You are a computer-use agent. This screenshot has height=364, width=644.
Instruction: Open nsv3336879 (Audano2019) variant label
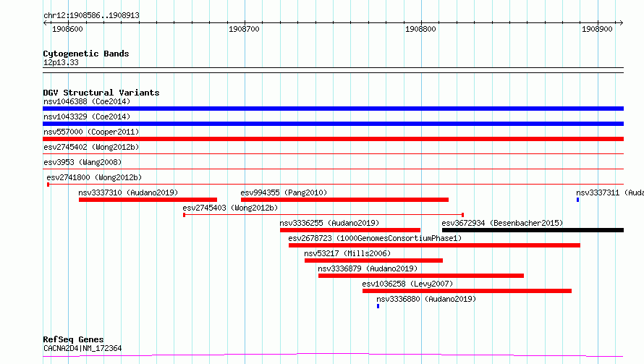(x=368, y=268)
